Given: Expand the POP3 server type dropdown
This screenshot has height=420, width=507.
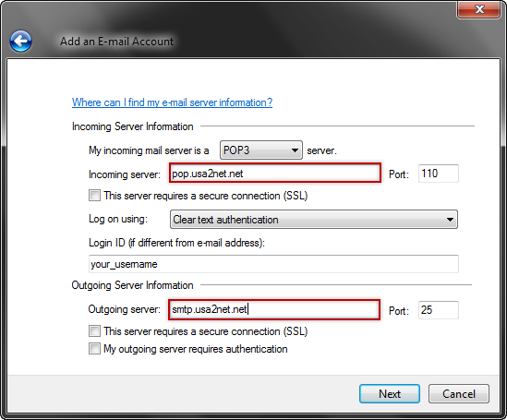Looking at the screenshot, I should (261, 150).
